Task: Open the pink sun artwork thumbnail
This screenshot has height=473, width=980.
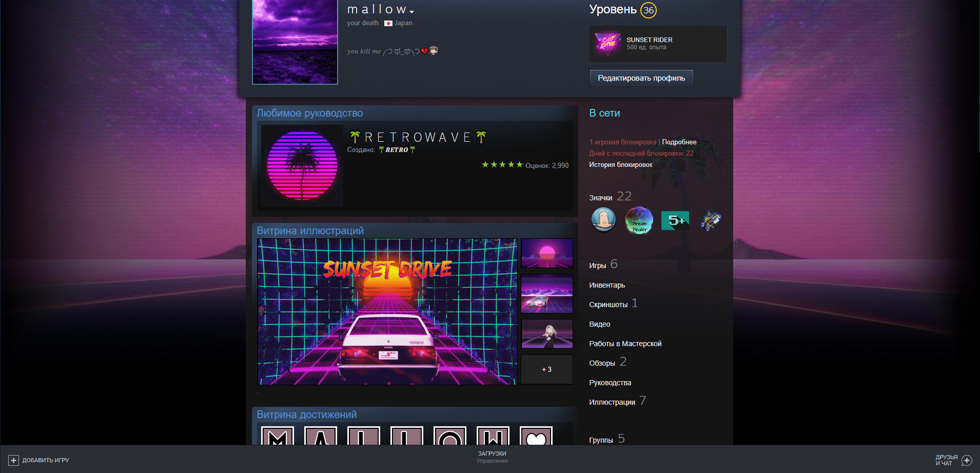Action: [547, 253]
